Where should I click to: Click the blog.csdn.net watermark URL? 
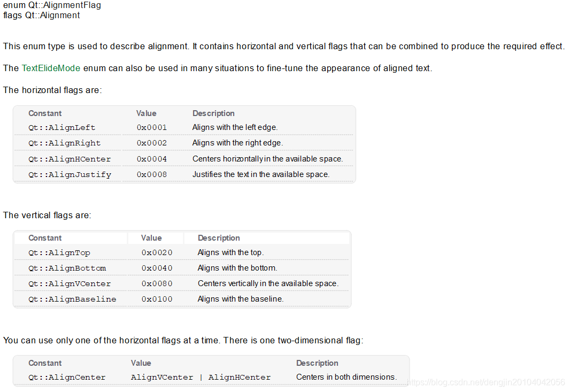486,382
